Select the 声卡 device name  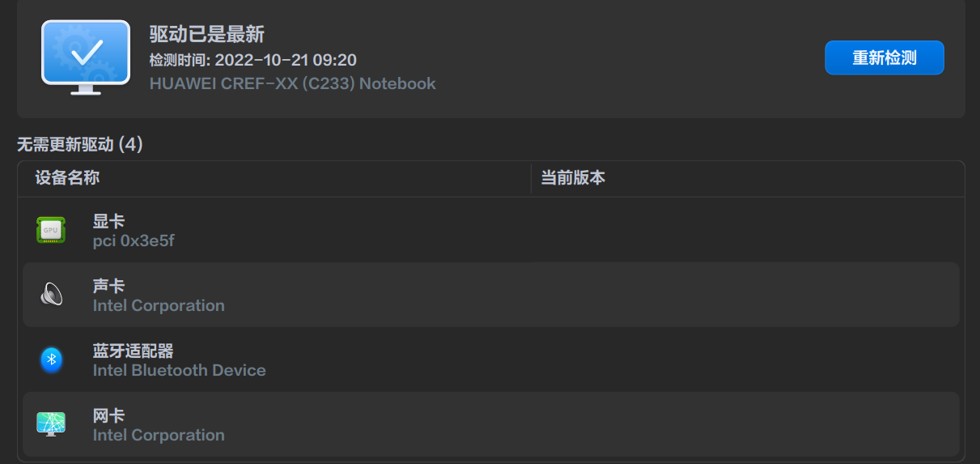coord(108,286)
